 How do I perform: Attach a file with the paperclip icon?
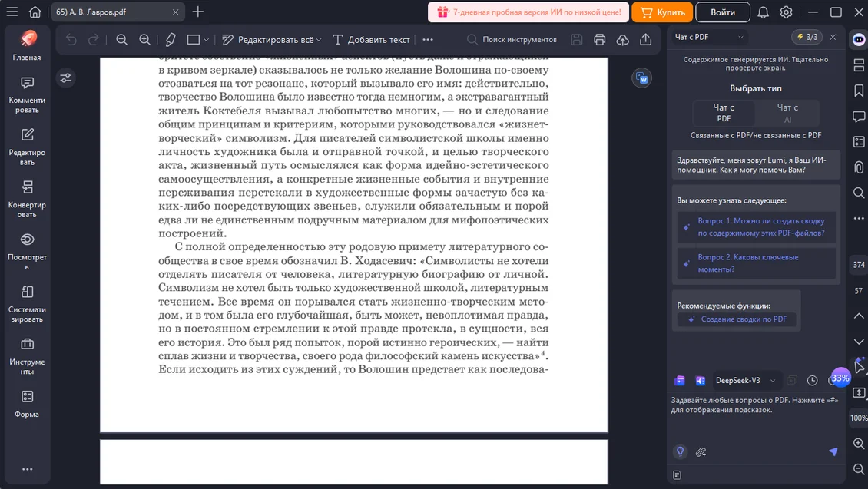click(x=701, y=452)
